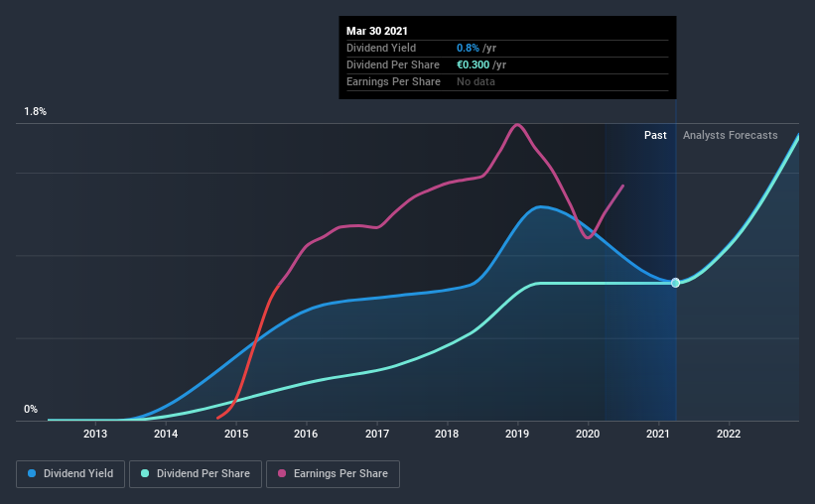The width and height of the screenshot is (815, 504).
Task: Click the €0.300 dividend per share value
Action: (x=473, y=64)
